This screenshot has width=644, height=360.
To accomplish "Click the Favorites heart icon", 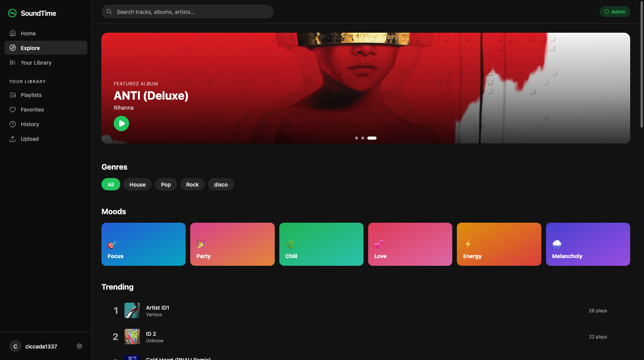I will pos(13,109).
